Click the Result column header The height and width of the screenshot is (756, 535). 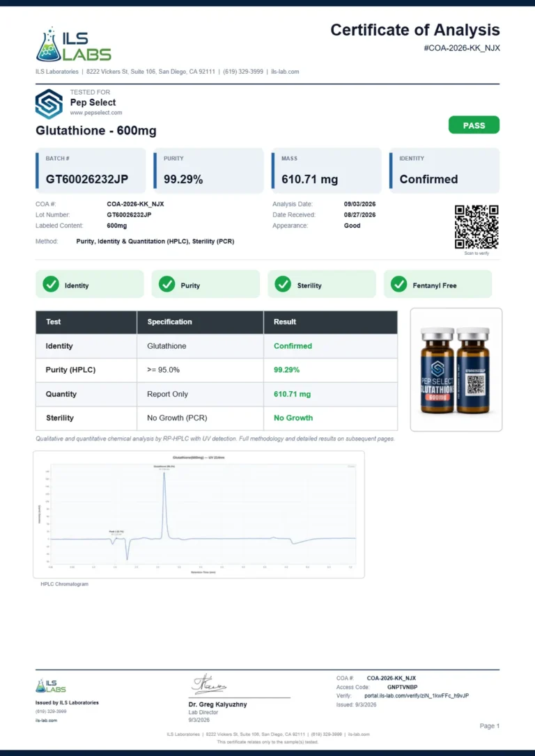point(330,322)
